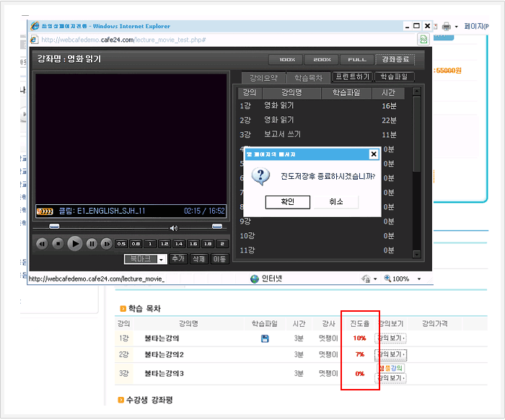Start playing the lecture video
The height and width of the screenshot is (420, 505).
click(75, 244)
